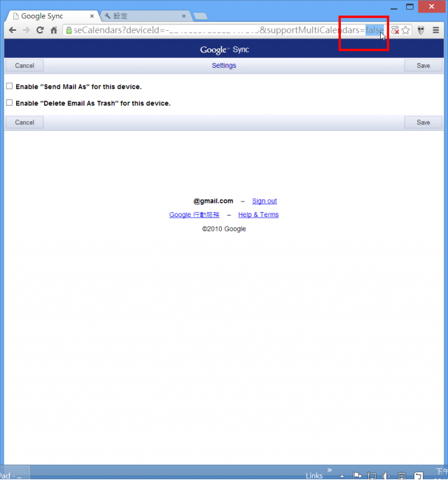Click the green padlock security icon
Screen dimensions: 448x480
(x=69, y=30)
